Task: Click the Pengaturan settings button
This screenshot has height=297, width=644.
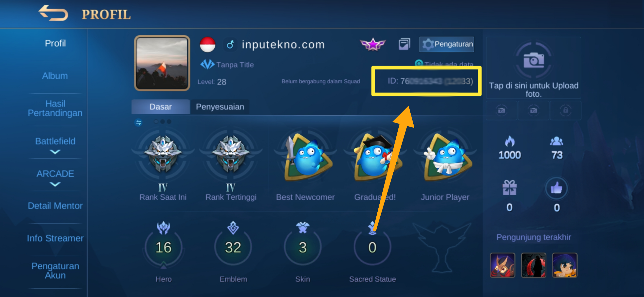Action: point(447,44)
